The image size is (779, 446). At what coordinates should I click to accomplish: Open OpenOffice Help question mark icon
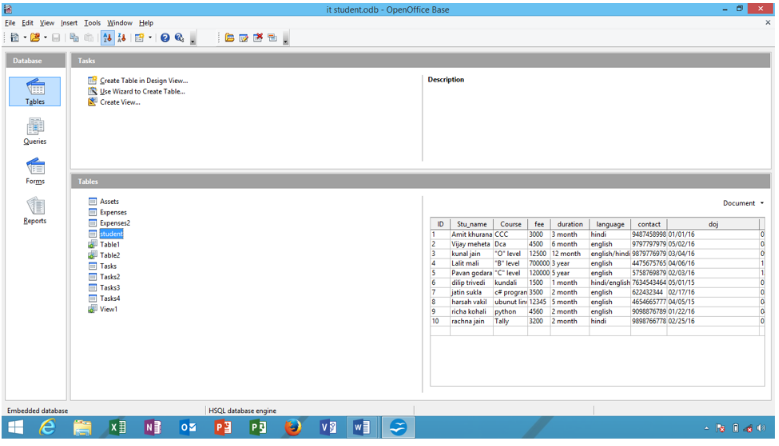165,38
